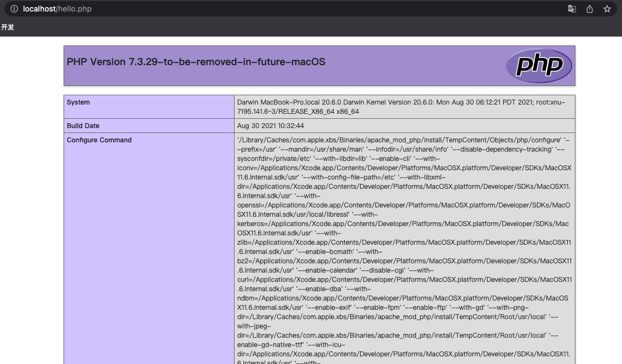Screen dimensions: 622x364
Task: Click the Aug 30 2021 10:32:44 value
Action: pos(271,125)
